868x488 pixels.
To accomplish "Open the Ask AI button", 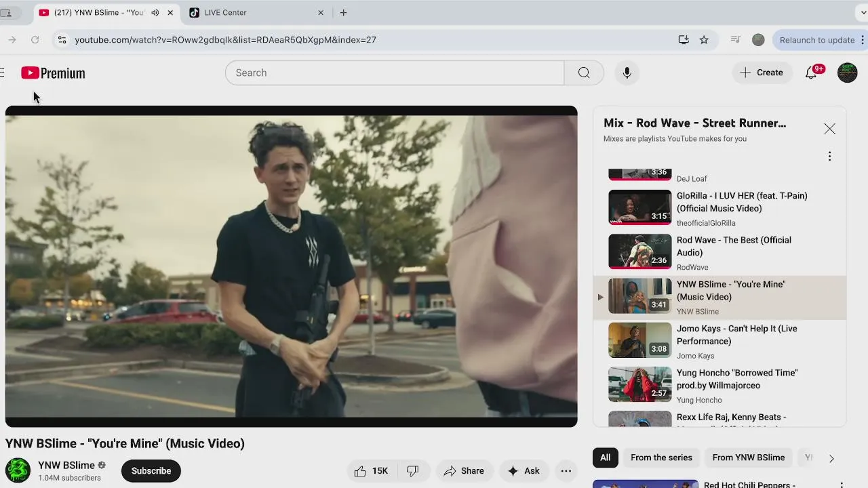I will 524,471.
